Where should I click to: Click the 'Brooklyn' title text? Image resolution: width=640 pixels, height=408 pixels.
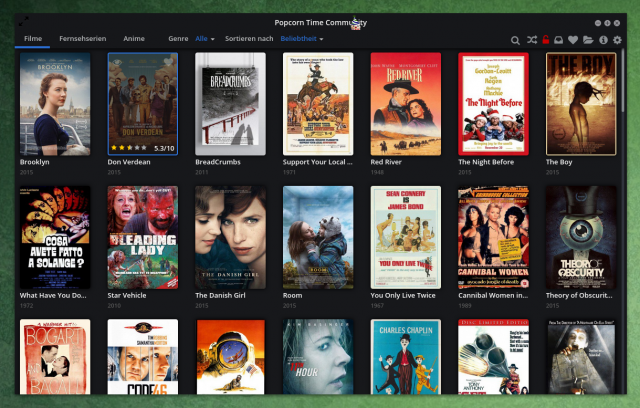(x=35, y=162)
